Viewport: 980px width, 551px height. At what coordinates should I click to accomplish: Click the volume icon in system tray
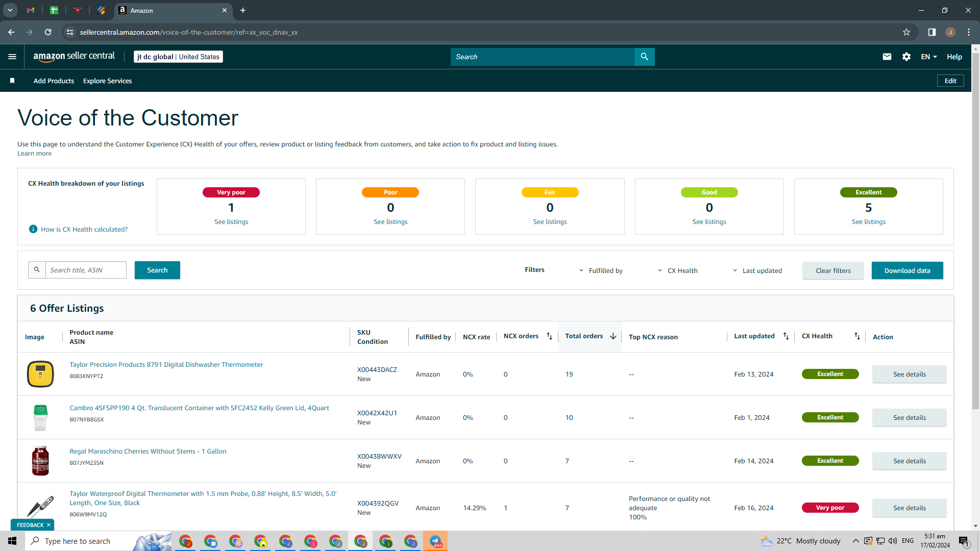click(893, 541)
